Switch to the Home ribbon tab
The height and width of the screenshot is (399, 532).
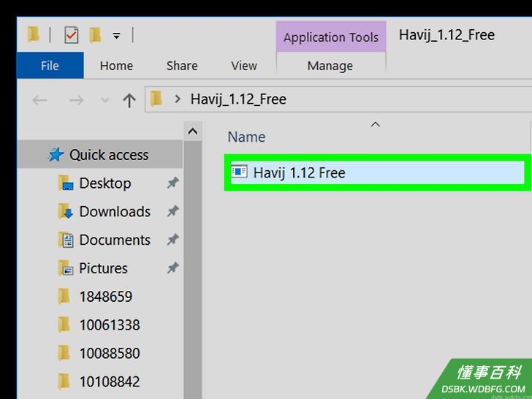116,66
